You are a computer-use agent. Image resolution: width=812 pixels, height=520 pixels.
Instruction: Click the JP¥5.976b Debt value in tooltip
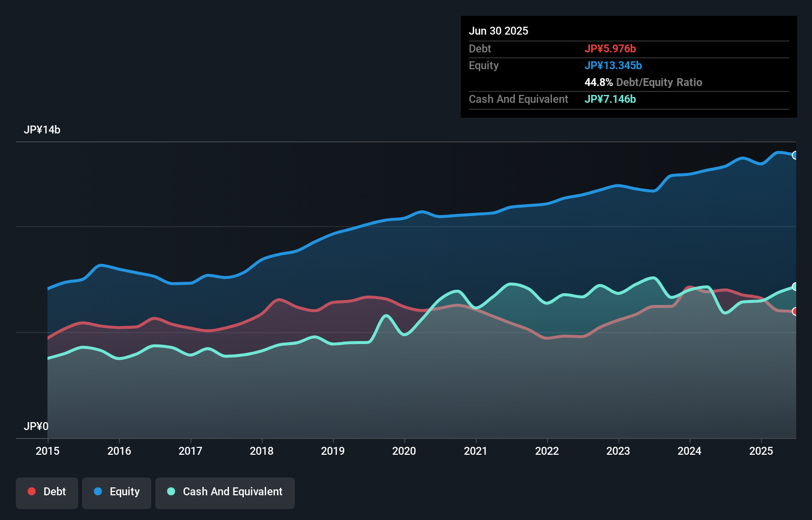click(x=611, y=48)
